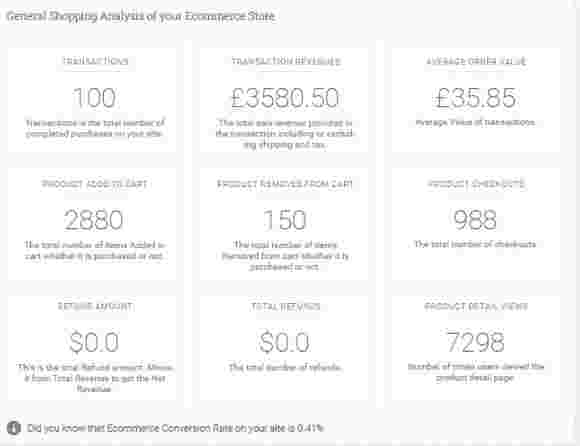Screen dimensions: 580x446
Task: Click the £3580.50 revenue figure
Action: [x=285, y=98]
